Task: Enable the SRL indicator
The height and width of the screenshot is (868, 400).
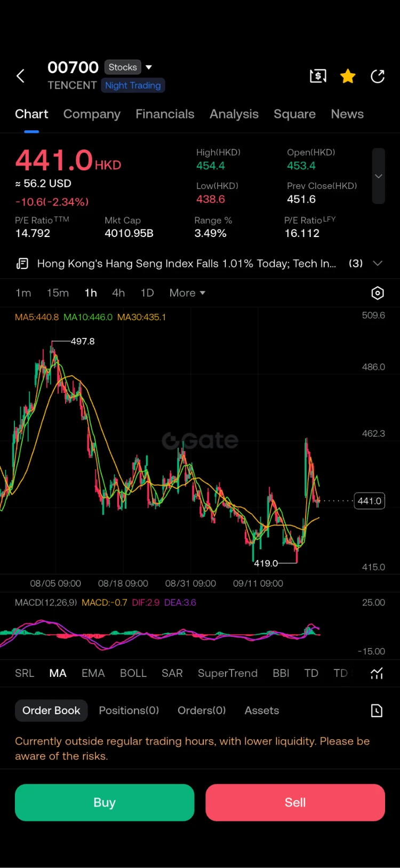Action: point(25,673)
